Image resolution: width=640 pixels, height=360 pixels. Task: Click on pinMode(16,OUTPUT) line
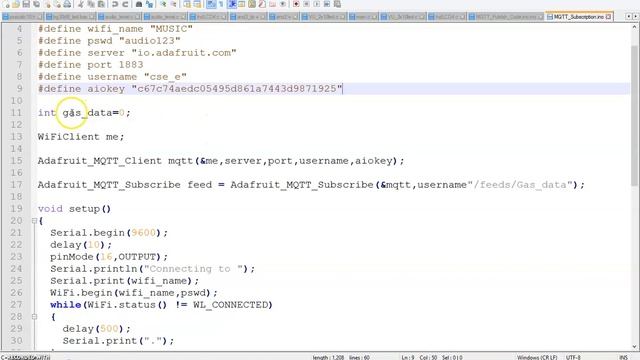coord(109,257)
